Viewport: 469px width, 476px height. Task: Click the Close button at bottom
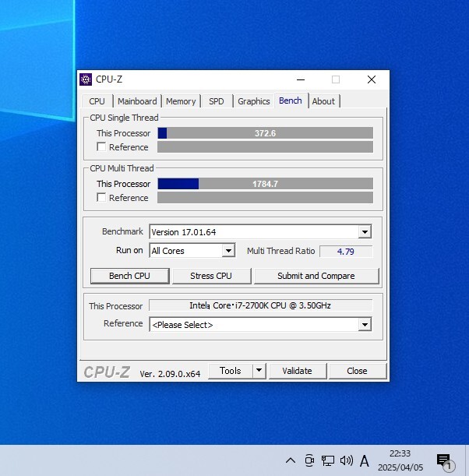pos(358,371)
